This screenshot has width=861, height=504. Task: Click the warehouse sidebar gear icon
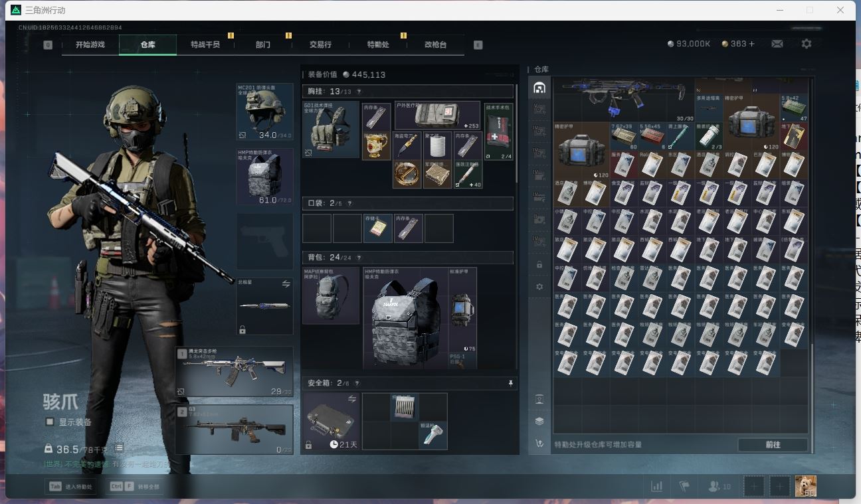539,287
